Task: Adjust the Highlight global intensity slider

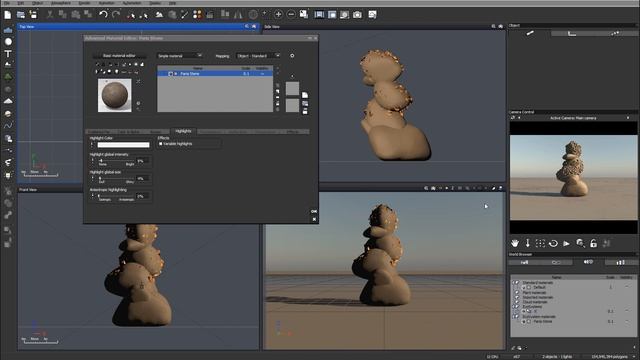Action: [116, 160]
